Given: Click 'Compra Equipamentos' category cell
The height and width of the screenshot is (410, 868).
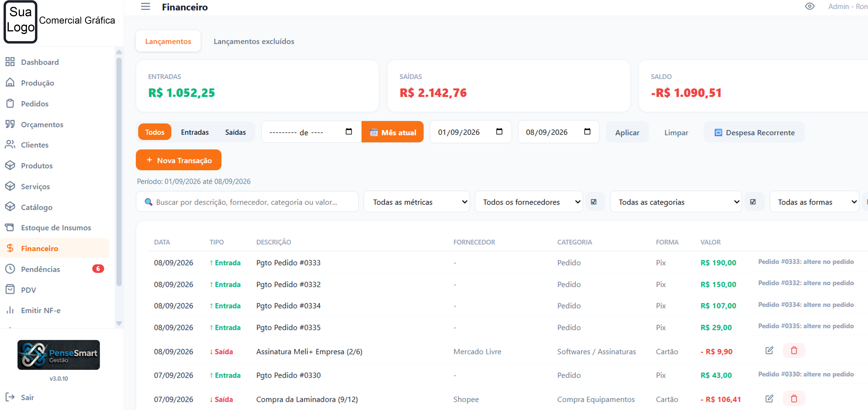Looking at the screenshot, I should pos(595,399).
